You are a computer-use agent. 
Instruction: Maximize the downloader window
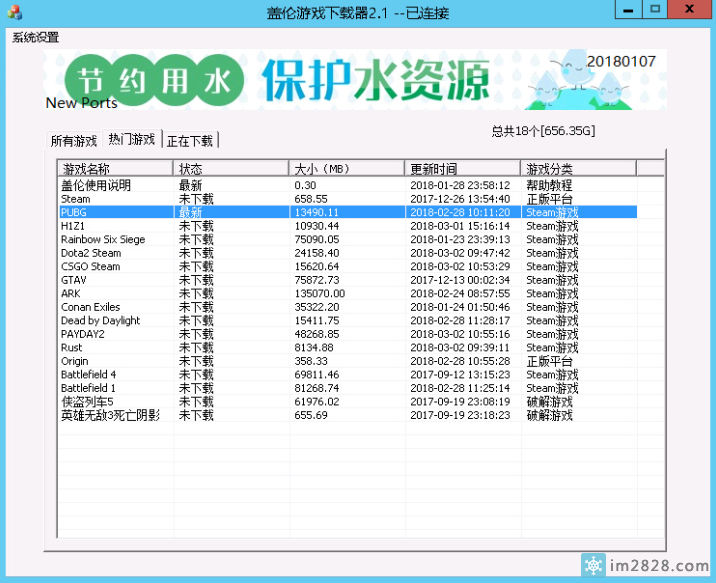tap(655, 10)
